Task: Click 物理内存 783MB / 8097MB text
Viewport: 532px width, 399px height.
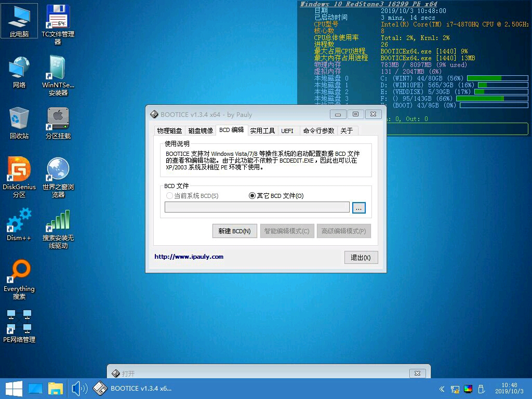Action: [424, 65]
